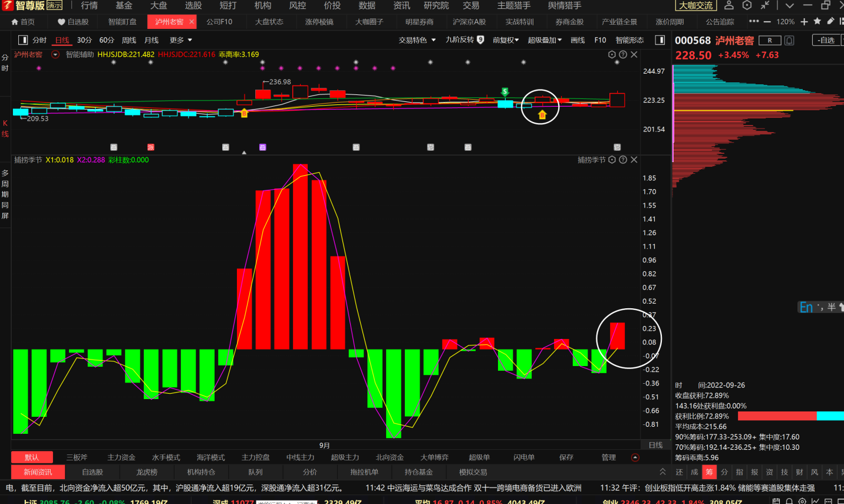Click the shrink window arrows icon
Viewport: 844px width, 504px height.
(765, 5)
